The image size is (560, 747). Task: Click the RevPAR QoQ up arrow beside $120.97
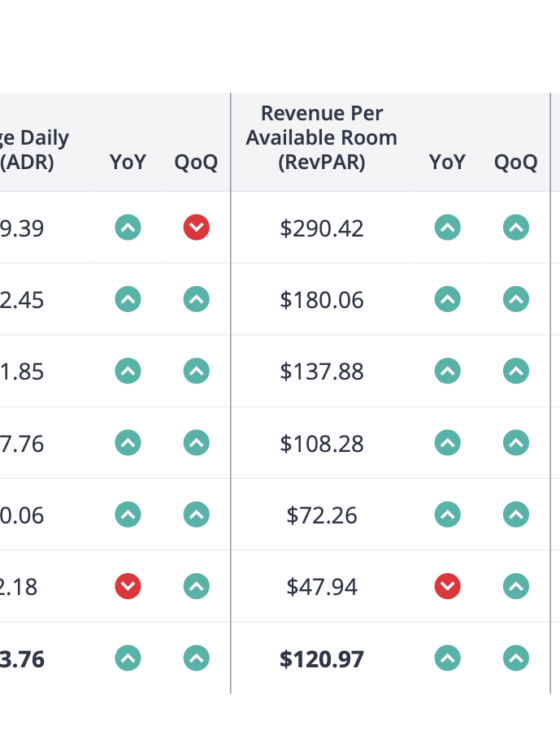tap(516, 658)
